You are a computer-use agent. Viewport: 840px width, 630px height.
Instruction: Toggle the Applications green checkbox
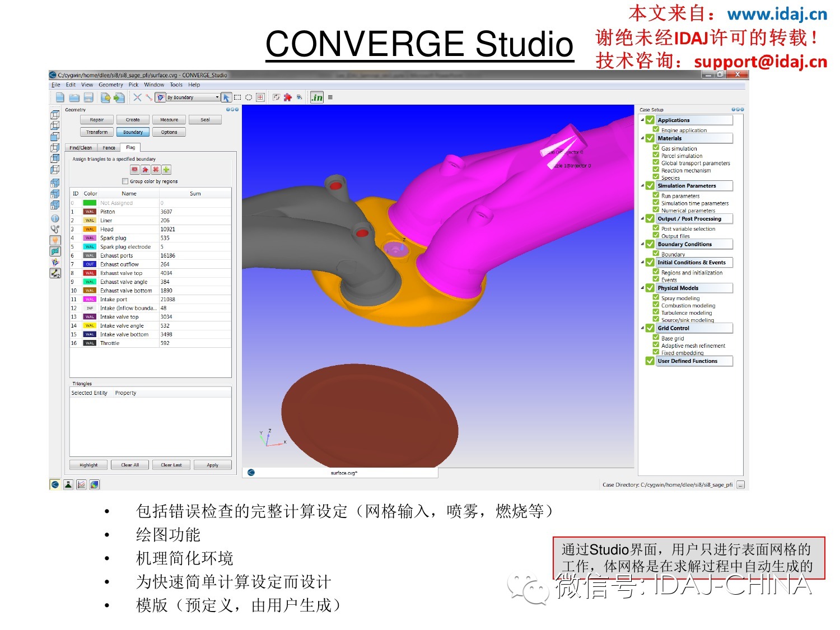tap(650, 120)
